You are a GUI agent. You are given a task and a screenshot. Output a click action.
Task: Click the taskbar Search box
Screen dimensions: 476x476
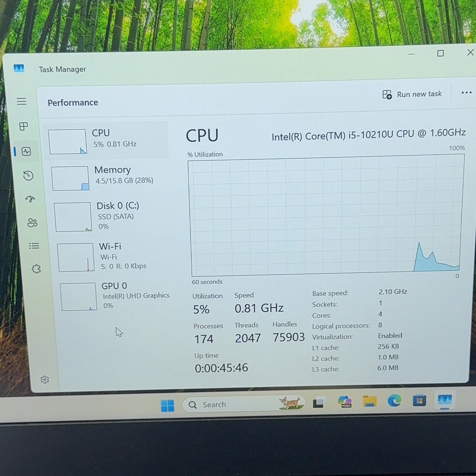tap(244, 404)
